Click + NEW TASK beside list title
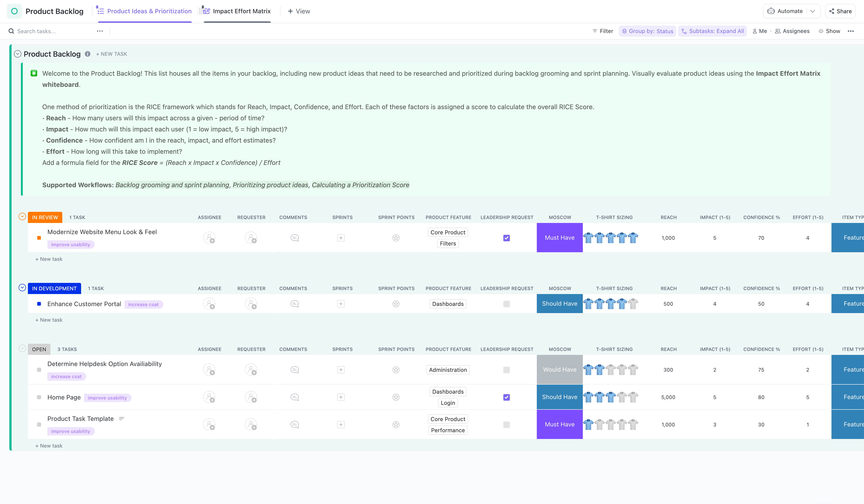The image size is (864, 504). (112, 54)
